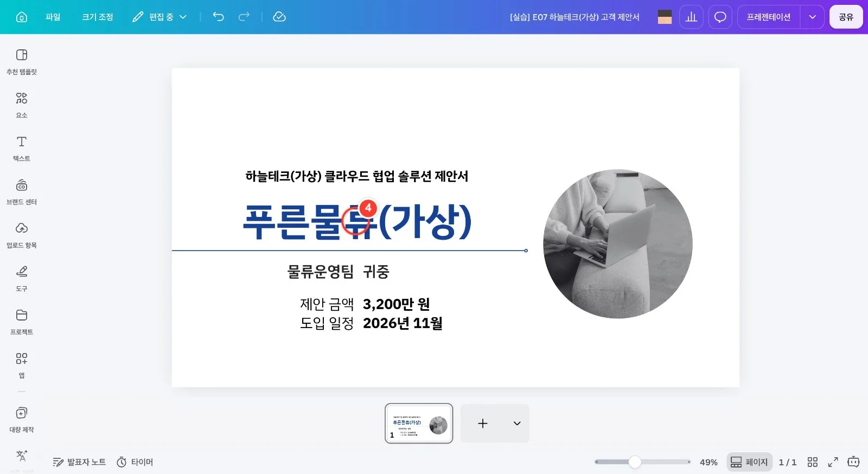Select the text 물류운영팀 귀중
Image resolution: width=868 pixels, height=474 pixels.
338,271
